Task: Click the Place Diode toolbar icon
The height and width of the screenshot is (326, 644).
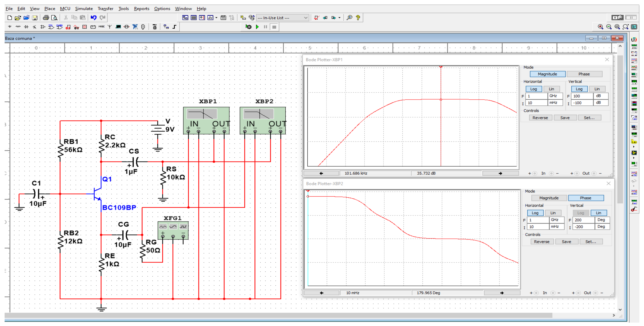Action: click(x=26, y=27)
